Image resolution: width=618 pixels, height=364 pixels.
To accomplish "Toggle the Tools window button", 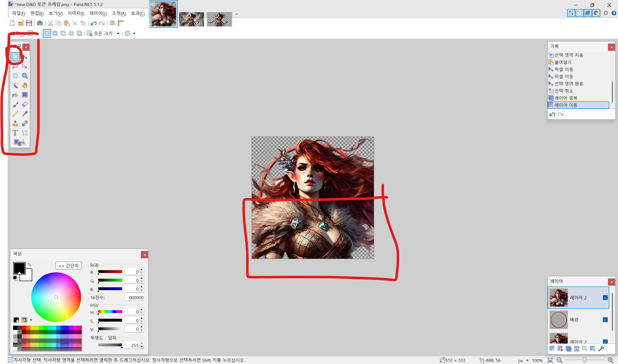I will tap(571, 13).
